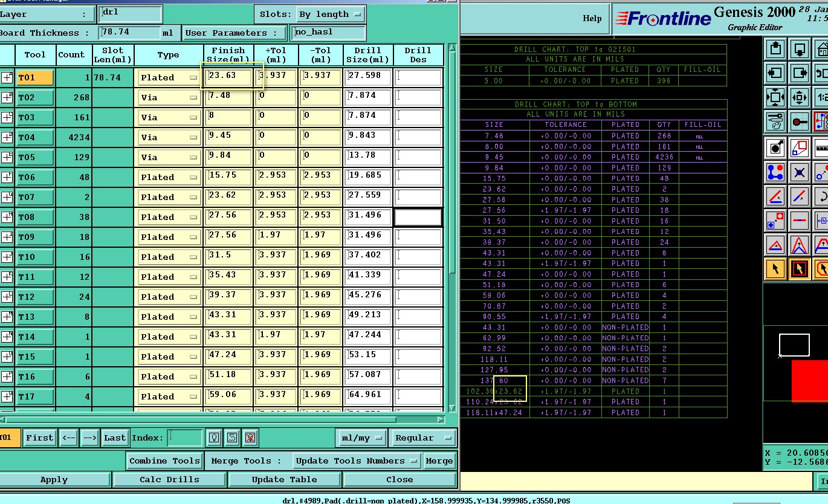Viewport: 828px width, 504px height.
Task: Select the double red triangle tool
Action: [x=799, y=245]
